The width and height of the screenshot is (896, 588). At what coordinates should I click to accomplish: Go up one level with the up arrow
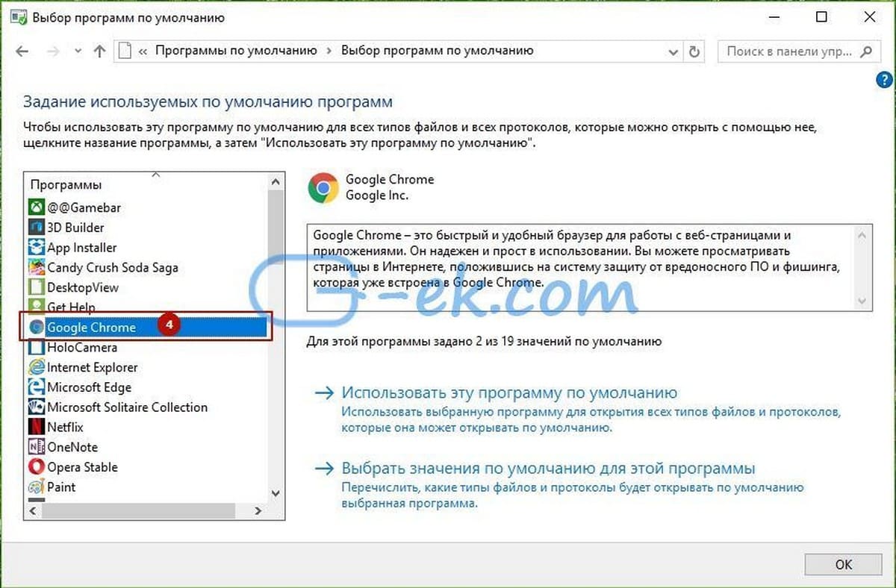[99, 51]
